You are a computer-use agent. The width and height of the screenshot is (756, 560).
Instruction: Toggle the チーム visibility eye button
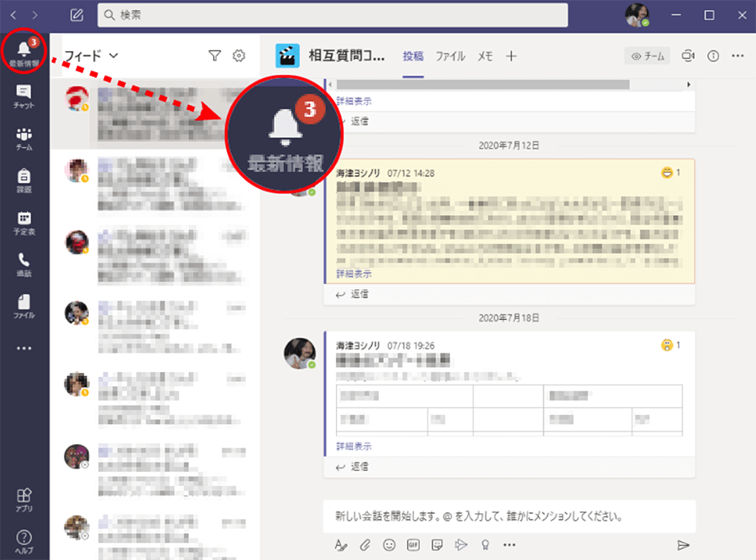pyautogui.click(x=648, y=56)
